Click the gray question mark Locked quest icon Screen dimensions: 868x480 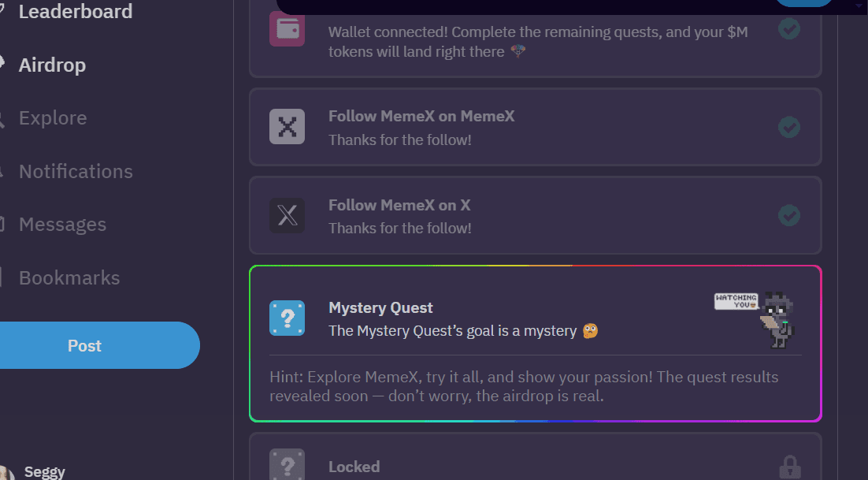point(287,466)
